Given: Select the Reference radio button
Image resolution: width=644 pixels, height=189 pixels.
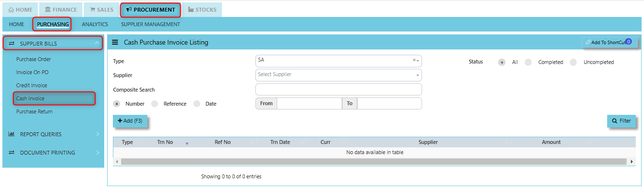Looking at the screenshot, I should (155, 104).
